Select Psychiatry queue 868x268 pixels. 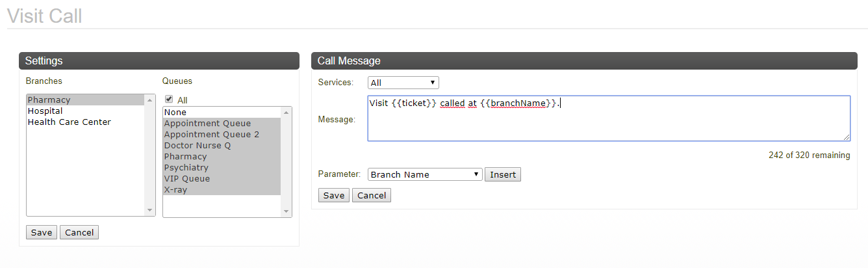(222, 168)
